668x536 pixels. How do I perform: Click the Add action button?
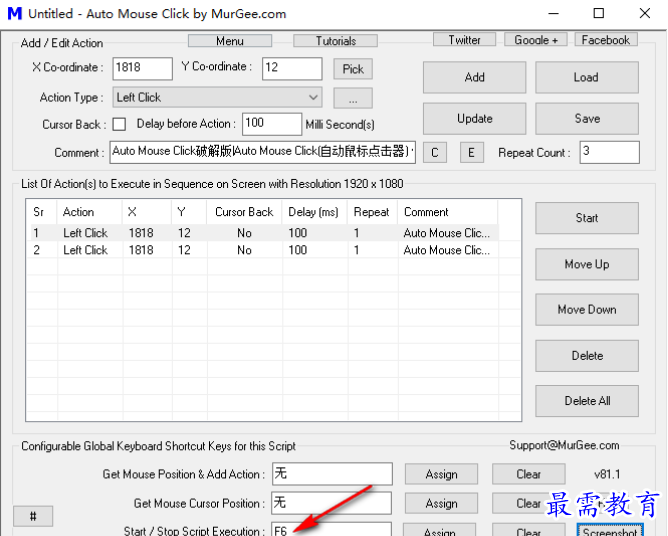pos(475,78)
